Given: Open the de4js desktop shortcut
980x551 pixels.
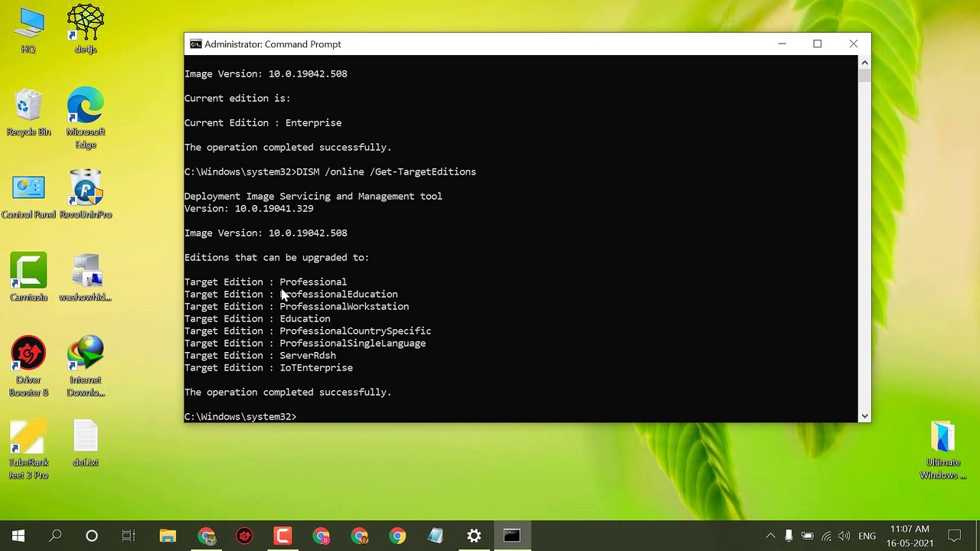Looking at the screenshot, I should 86,31.
